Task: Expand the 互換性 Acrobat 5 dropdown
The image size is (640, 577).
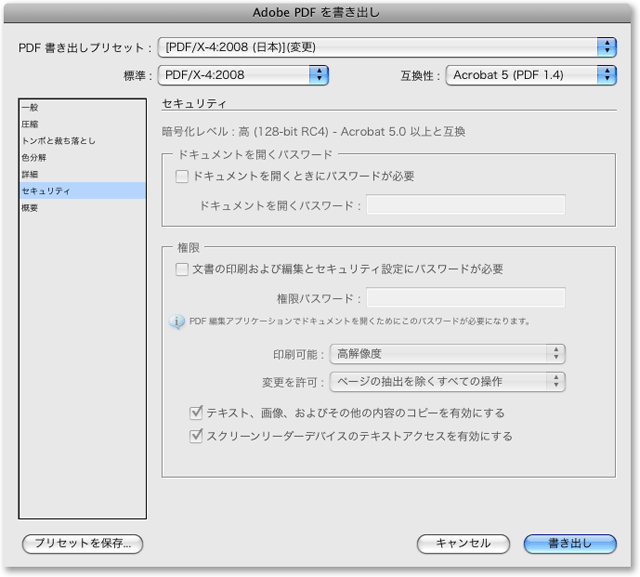Action: click(x=530, y=74)
